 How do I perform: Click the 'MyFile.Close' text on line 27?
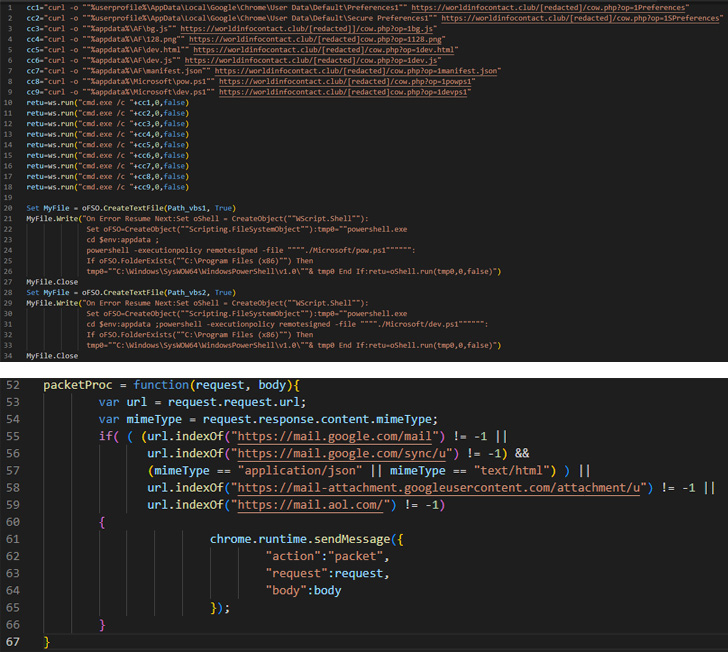52,282
